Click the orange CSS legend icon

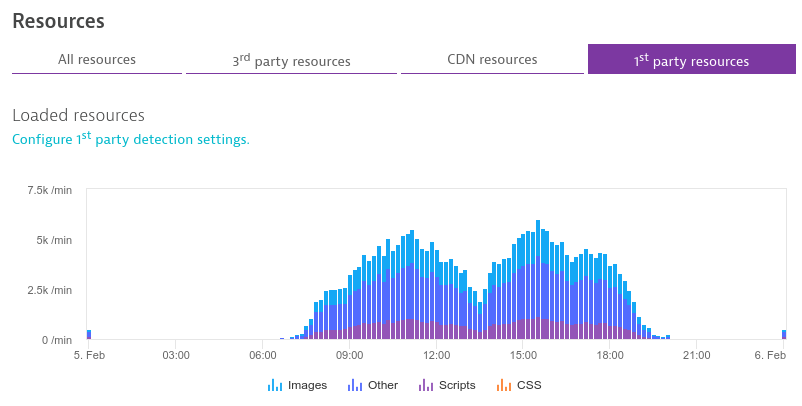coord(505,385)
